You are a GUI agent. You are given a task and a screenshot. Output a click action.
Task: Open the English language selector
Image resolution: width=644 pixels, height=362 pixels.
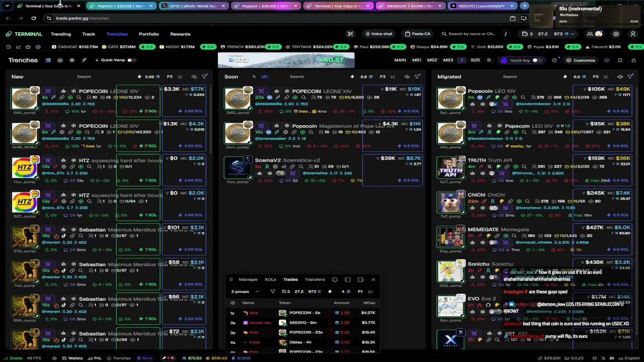tap(630, 358)
